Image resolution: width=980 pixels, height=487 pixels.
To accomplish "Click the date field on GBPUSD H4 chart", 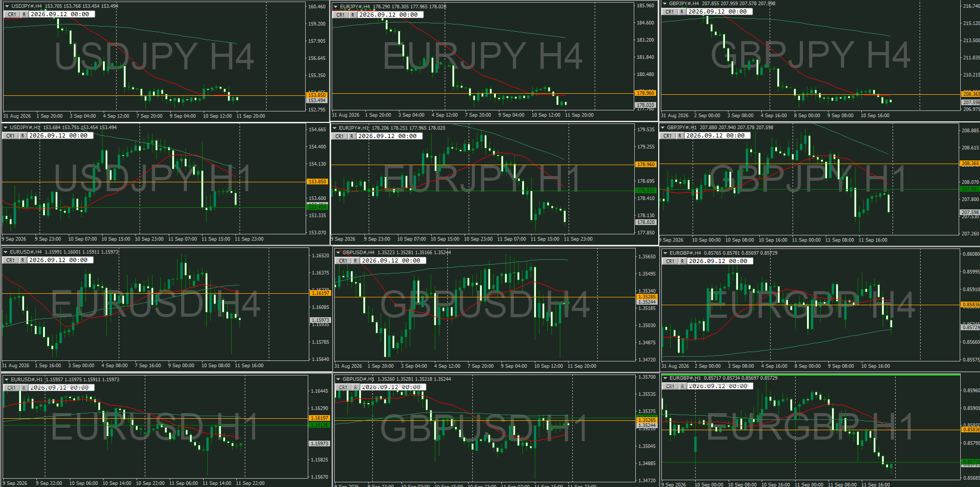I will [x=393, y=261].
